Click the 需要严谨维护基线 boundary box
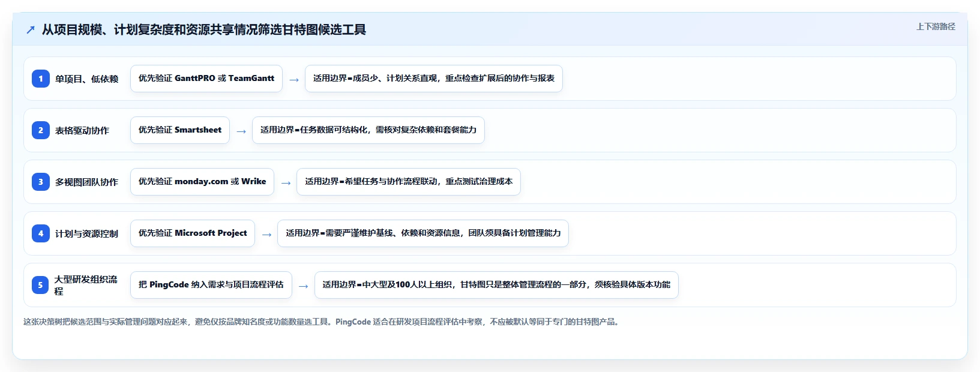 point(423,233)
